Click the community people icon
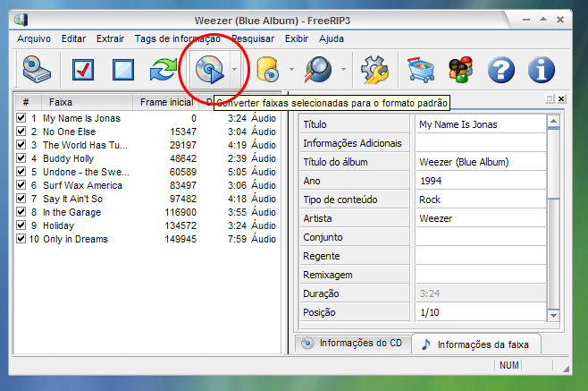The width and height of the screenshot is (588, 391). click(x=461, y=70)
